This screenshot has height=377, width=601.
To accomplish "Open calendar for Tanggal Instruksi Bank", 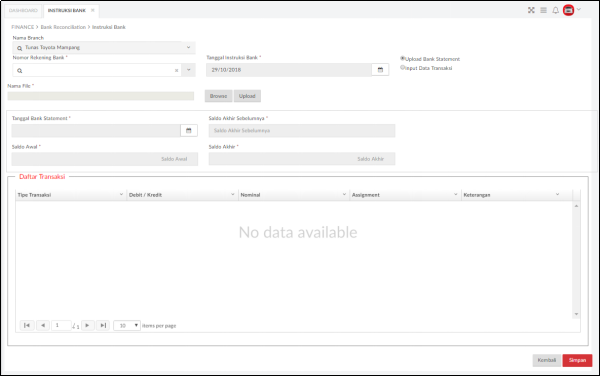I will 380,70.
